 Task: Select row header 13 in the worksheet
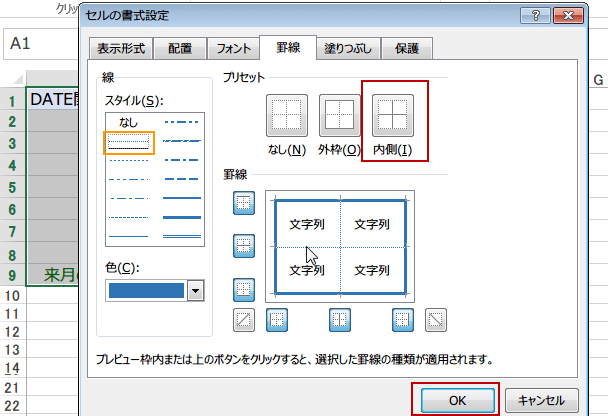coord(12,350)
